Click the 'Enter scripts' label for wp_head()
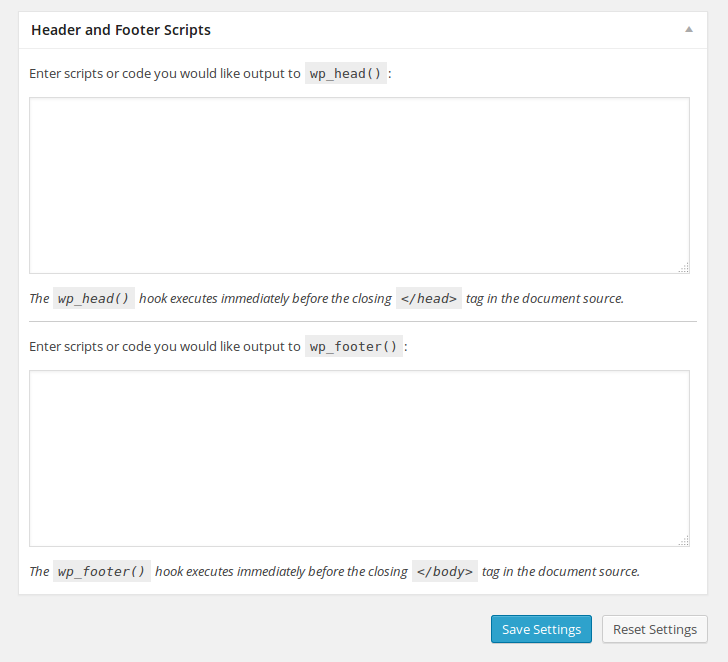The image size is (728, 662). (165, 74)
